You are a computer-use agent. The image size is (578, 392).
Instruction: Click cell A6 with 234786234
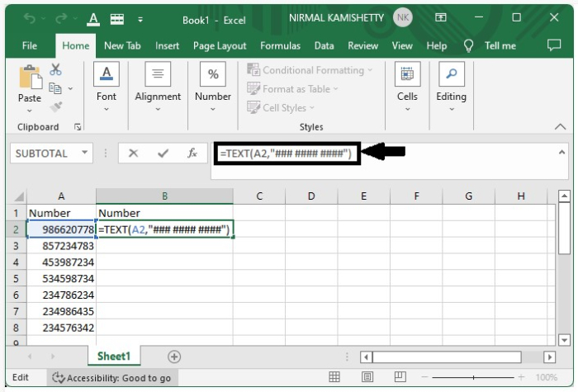[x=62, y=295]
